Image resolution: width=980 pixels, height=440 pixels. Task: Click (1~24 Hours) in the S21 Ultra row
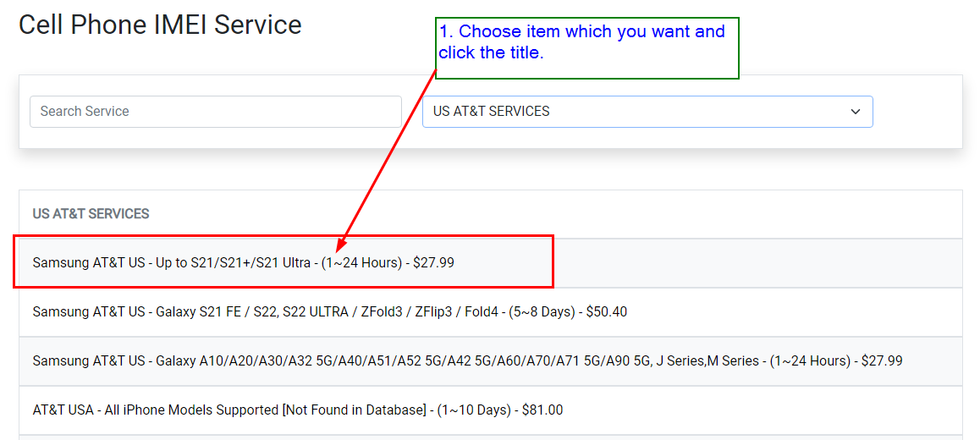pyautogui.click(x=361, y=263)
